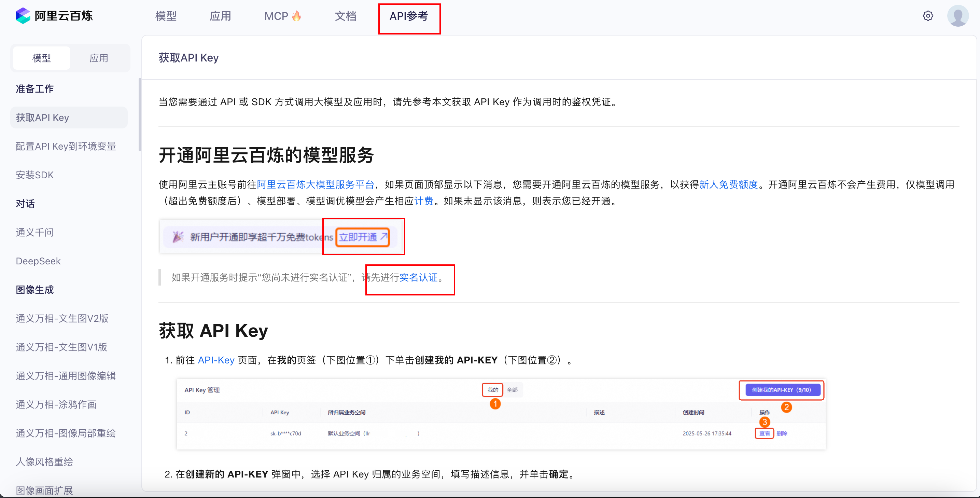This screenshot has height=498, width=980.
Task: Follow the 实名认证 link
Action: coord(419,277)
